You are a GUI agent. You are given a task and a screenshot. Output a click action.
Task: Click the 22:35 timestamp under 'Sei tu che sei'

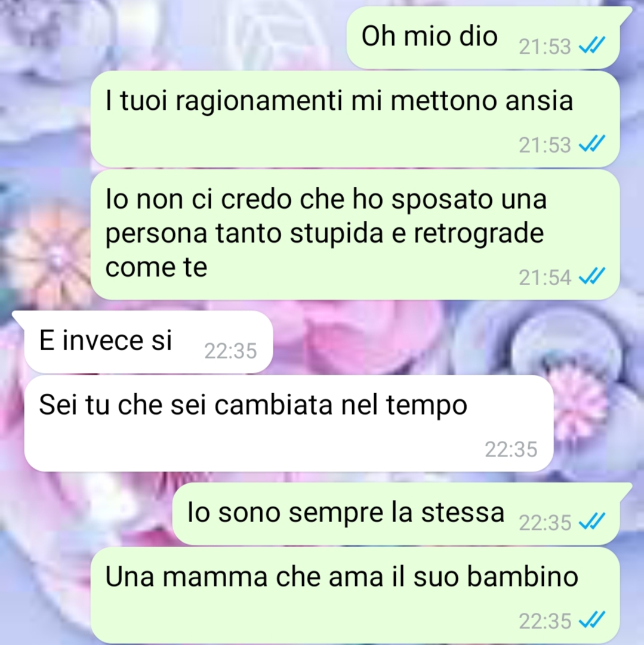[x=511, y=449]
